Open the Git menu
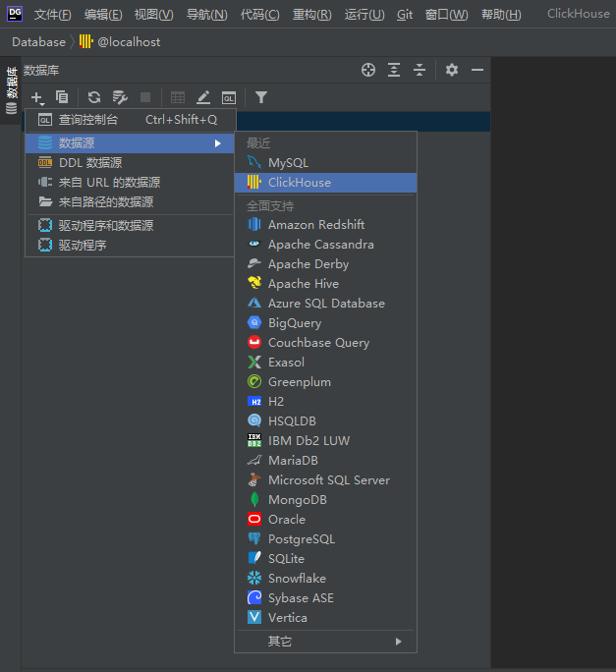The image size is (616, 672). click(405, 15)
